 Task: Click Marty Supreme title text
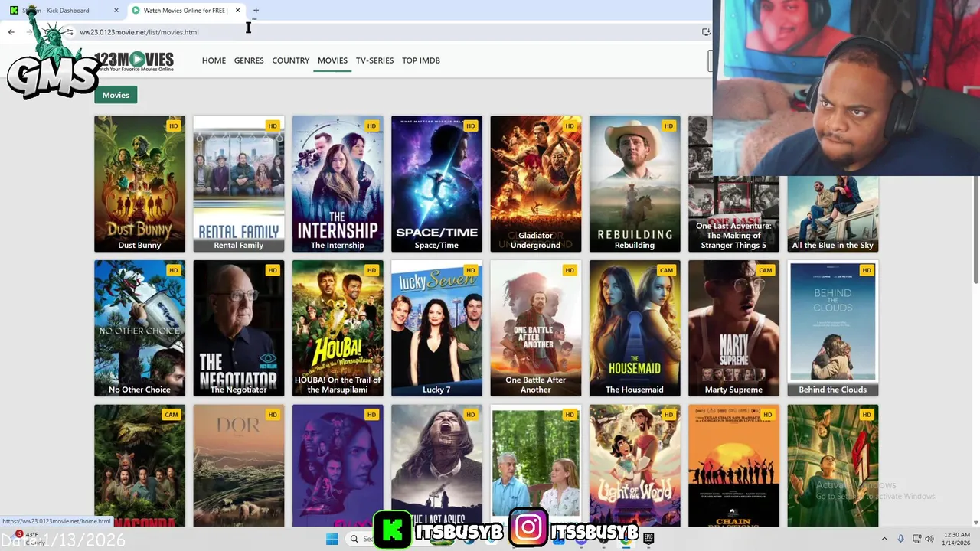[x=733, y=390]
